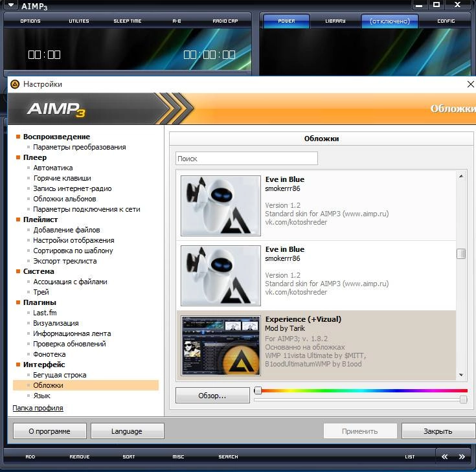Go to next playlist with double right arrow

(x=462, y=456)
